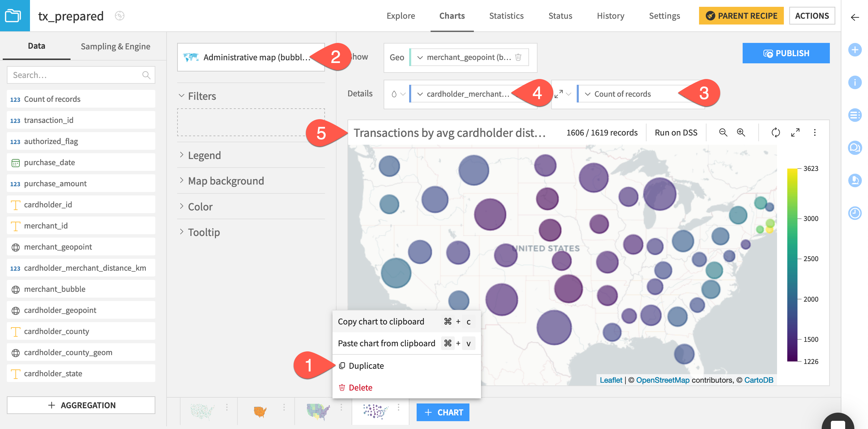Open menu dots for the orange map thumbnail
The height and width of the screenshot is (429, 868).
(x=284, y=407)
